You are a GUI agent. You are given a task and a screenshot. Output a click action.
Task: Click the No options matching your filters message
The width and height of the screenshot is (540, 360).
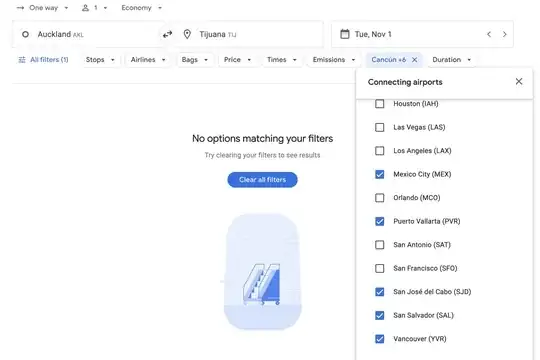262,138
